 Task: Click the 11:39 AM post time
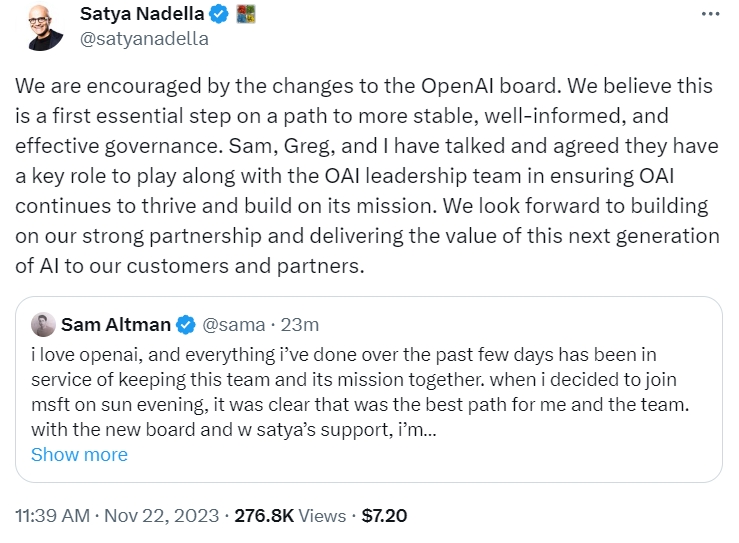coord(50,516)
